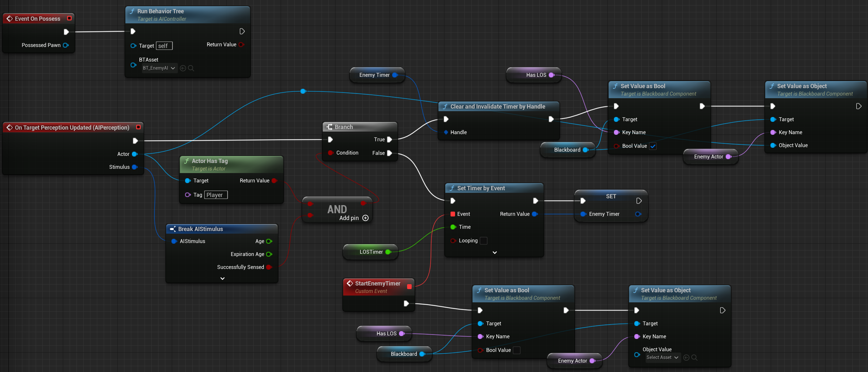
Task: Click the On Target Perception Updated delegate pin
Action: point(138,127)
